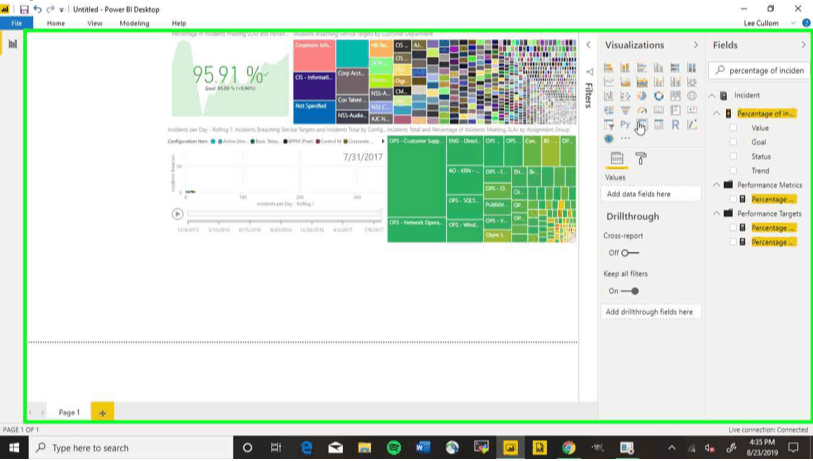This screenshot has width=813, height=461.
Task: Select the Funnel visualization
Action: (625, 110)
